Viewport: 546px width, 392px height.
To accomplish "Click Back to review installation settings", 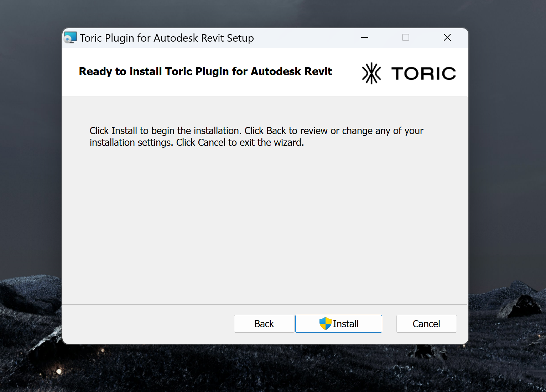I will (x=264, y=324).
